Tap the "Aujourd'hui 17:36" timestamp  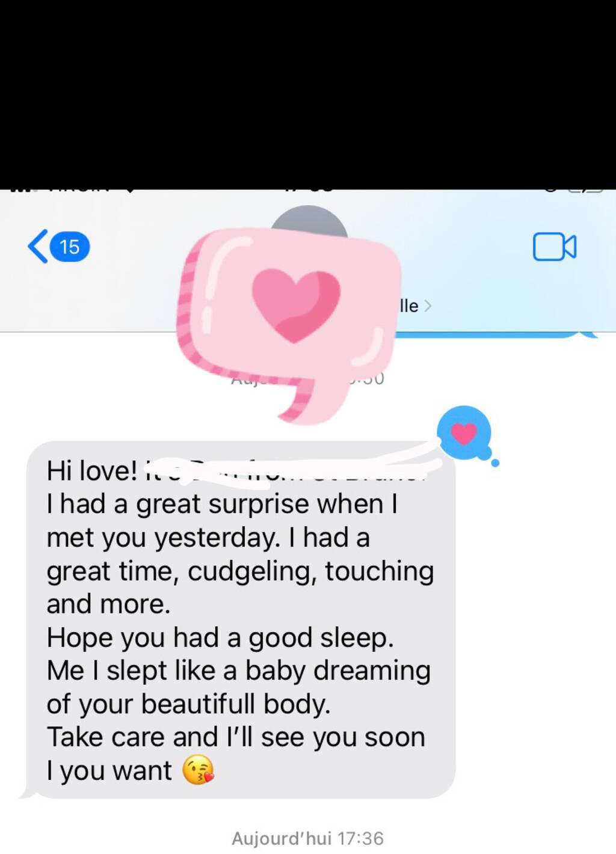pos(307,838)
